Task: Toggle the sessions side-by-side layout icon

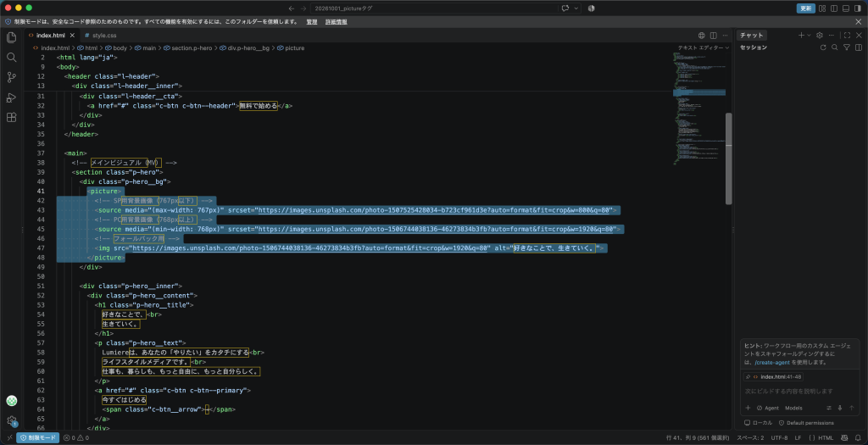Action: [858, 47]
